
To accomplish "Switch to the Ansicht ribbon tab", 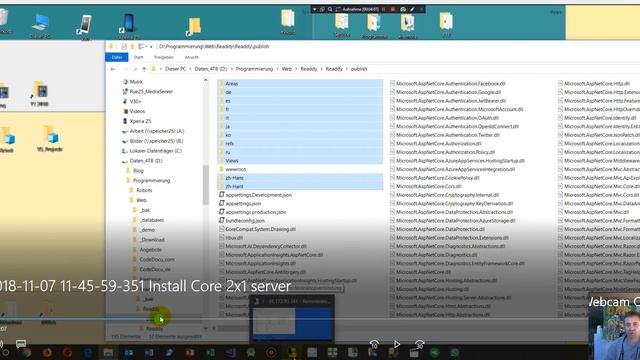I will click(191, 57).
